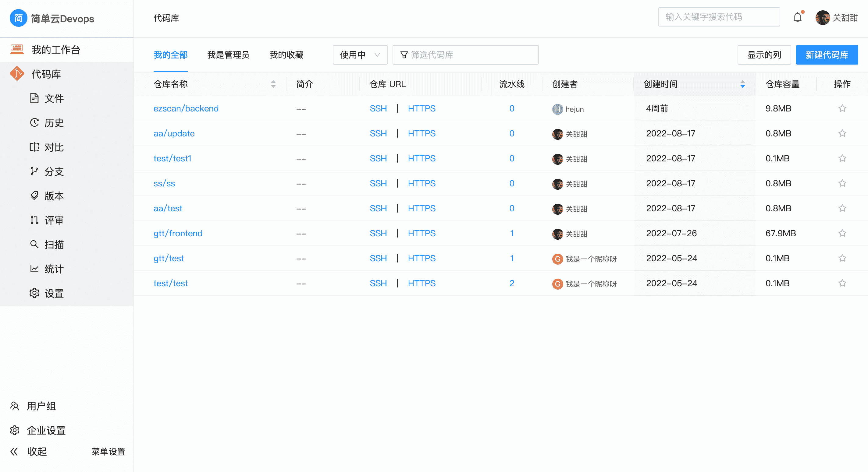
Task: Select the 对比 compare icon
Action: click(34, 147)
